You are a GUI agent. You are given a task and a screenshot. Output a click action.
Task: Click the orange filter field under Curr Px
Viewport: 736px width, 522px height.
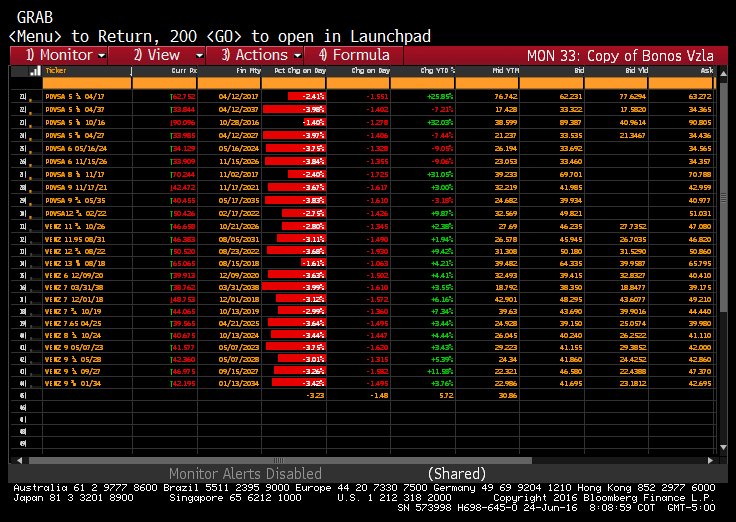[x=164, y=84]
